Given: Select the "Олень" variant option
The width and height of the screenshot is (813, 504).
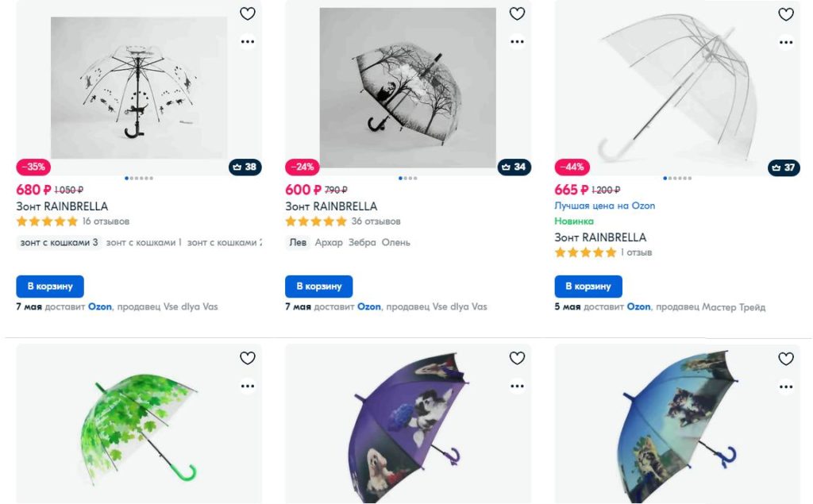Looking at the screenshot, I should coord(395,243).
